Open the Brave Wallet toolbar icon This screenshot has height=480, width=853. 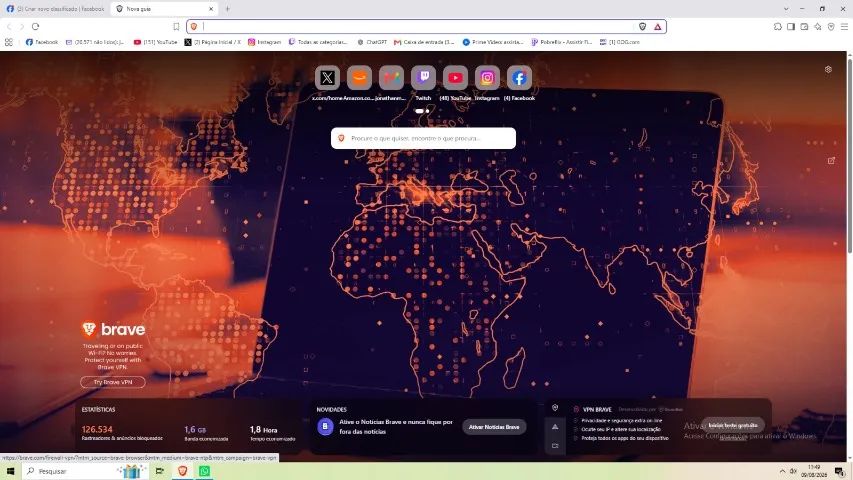(805, 26)
